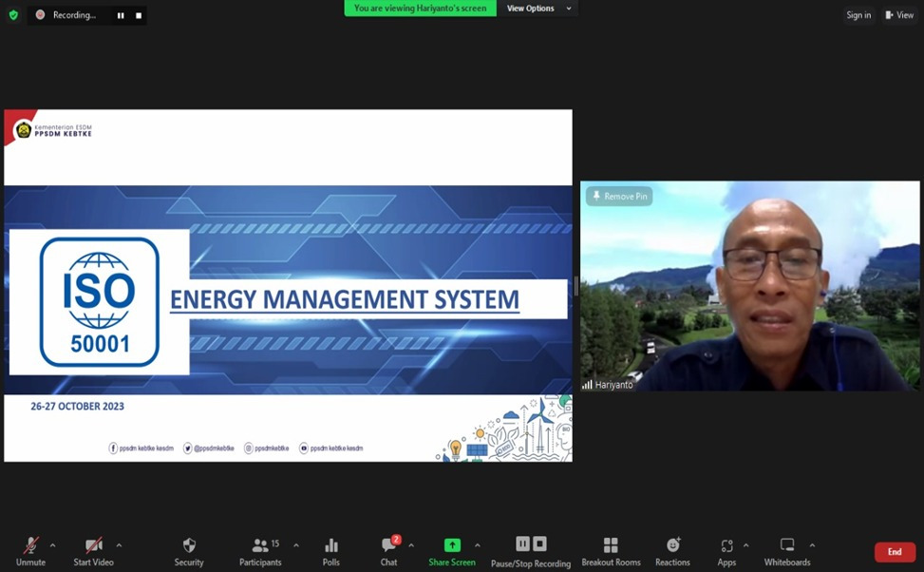
Task: Open the Security menu
Action: click(189, 551)
